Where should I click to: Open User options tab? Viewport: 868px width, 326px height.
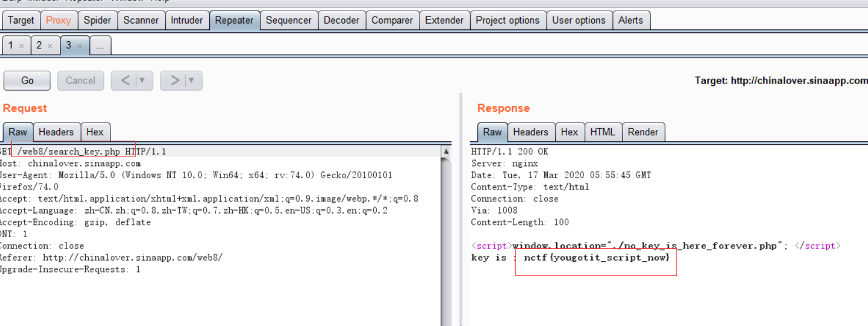[579, 20]
